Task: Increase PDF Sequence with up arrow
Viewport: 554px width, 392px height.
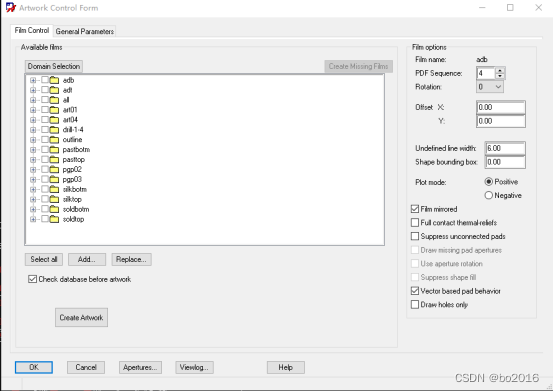Action: click(x=500, y=70)
